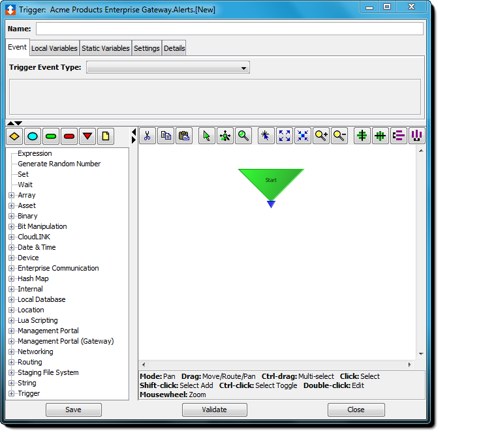Switch to the Local Variables tab
The width and height of the screenshot is (498, 448).
pos(54,48)
